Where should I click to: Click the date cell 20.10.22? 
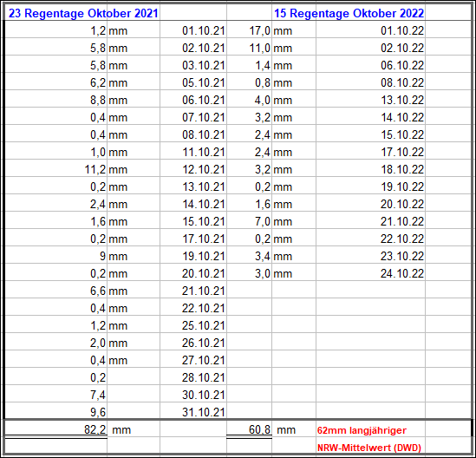tap(402, 204)
